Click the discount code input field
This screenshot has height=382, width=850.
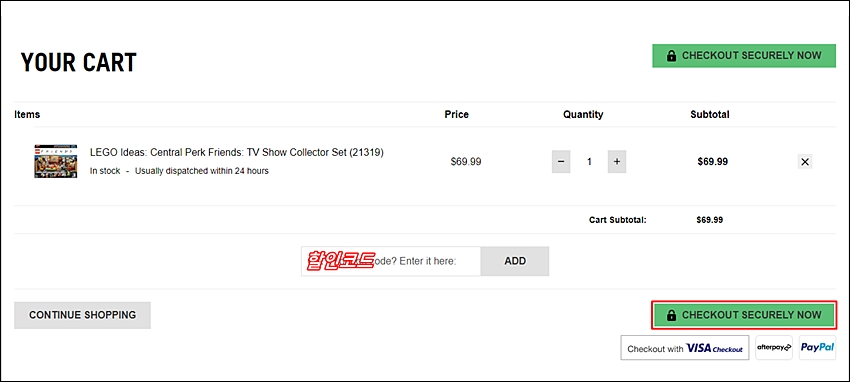pos(391,261)
